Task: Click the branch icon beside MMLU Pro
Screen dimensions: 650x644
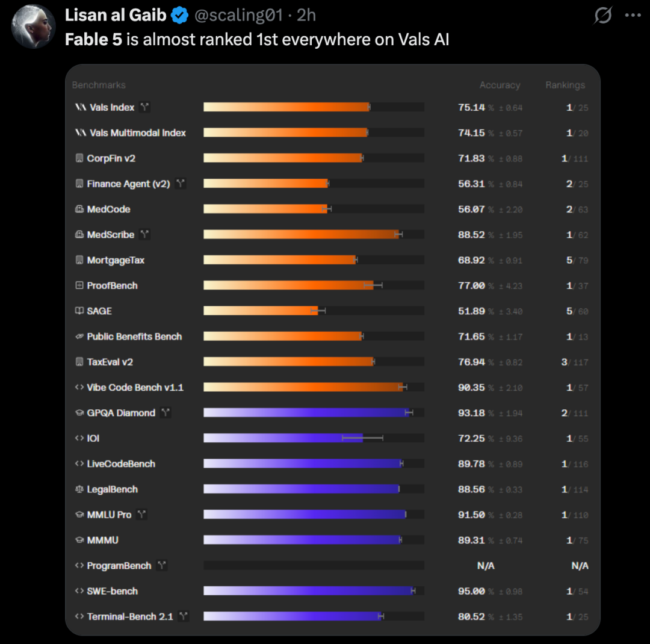Action: pyautogui.click(x=142, y=514)
